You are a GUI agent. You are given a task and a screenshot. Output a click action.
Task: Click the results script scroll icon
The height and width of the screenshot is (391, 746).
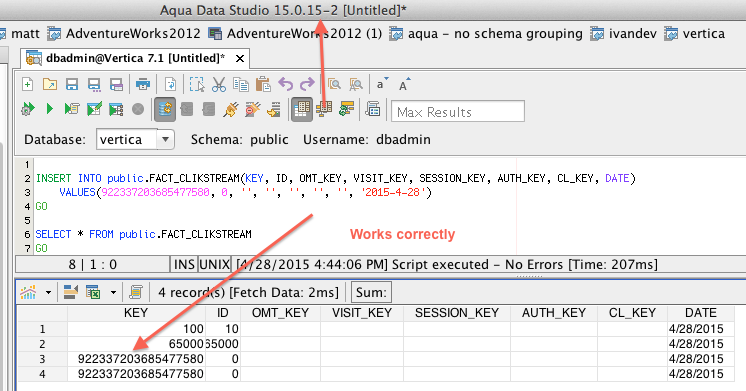click(136, 292)
